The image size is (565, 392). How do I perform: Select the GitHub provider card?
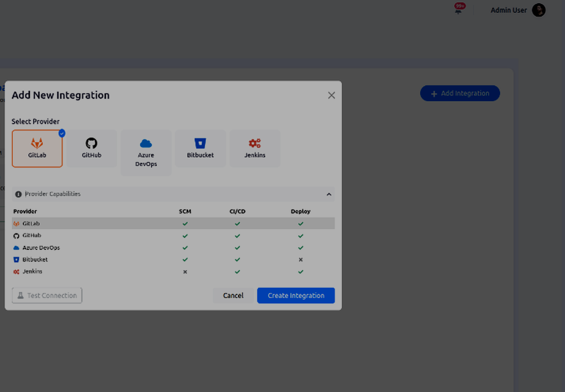[x=91, y=149]
